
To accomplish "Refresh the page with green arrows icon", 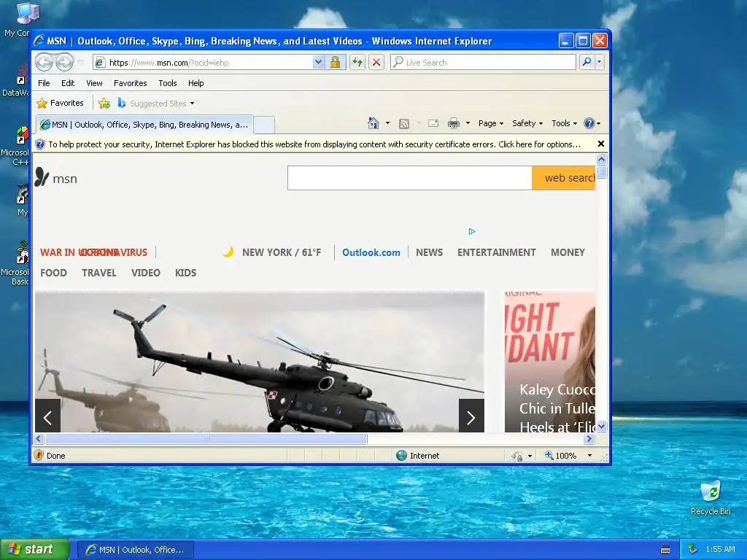I will [x=357, y=63].
